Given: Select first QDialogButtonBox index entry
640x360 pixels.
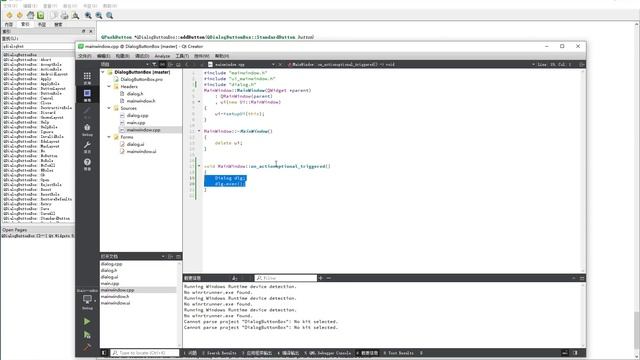Looking at the screenshot, I should coord(38,55).
